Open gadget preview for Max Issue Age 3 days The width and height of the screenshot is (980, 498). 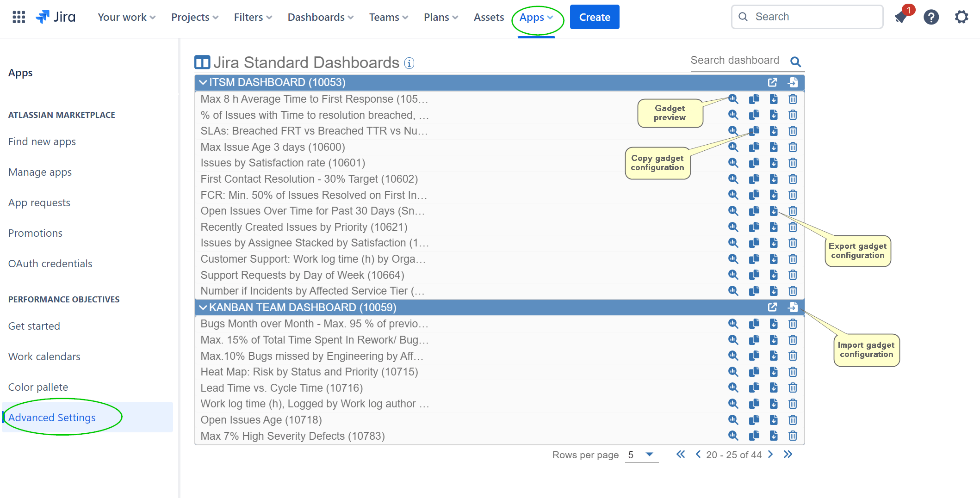pos(733,147)
